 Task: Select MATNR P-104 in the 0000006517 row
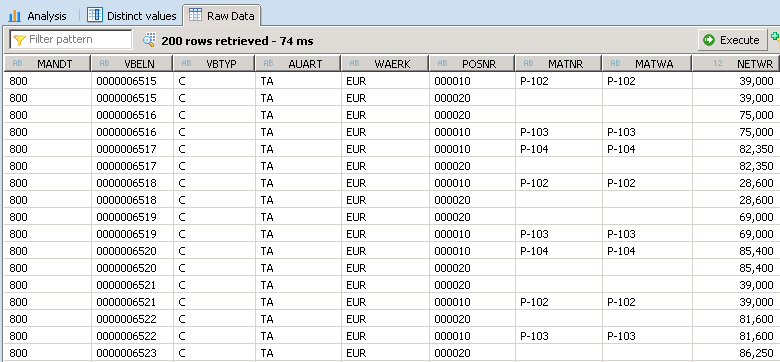point(559,149)
